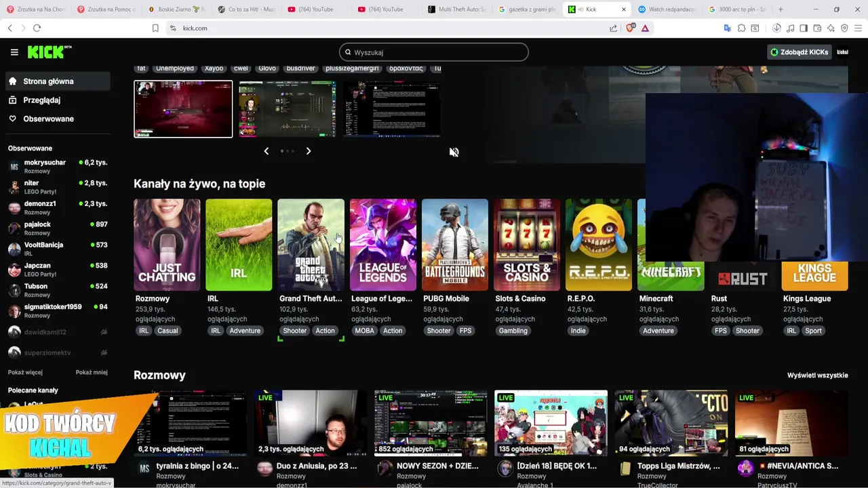The height and width of the screenshot is (488, 868).
Task: Unmute the featured stream player
Action: pyautogui.click(x=454, y=152)
